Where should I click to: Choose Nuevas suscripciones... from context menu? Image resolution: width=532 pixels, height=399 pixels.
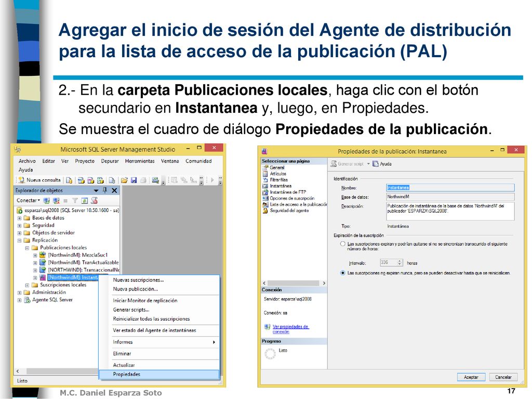pyautogui.click(x=159, y=280)
